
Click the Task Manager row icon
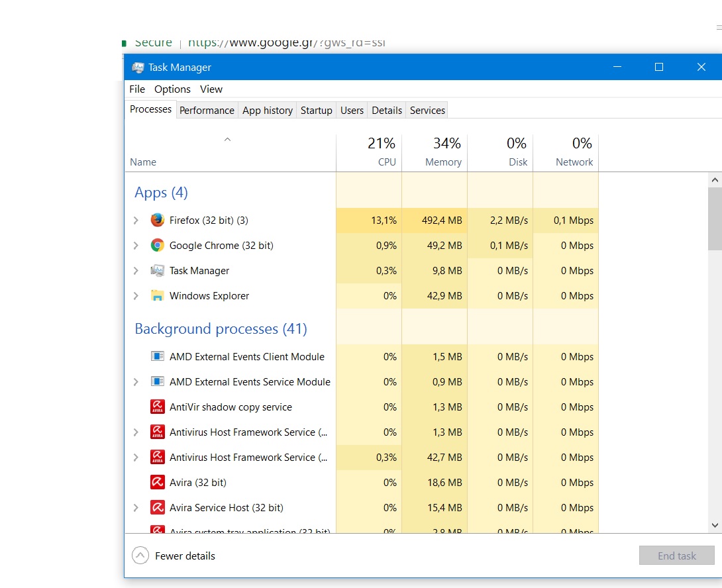pyautogui.click(x=158, y=271)
